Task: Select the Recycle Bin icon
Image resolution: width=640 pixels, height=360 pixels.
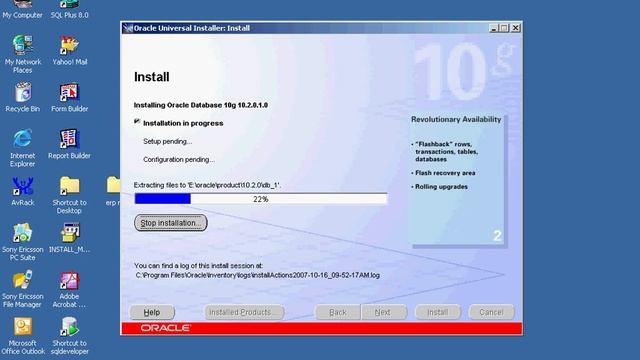Action: (22, 97)
